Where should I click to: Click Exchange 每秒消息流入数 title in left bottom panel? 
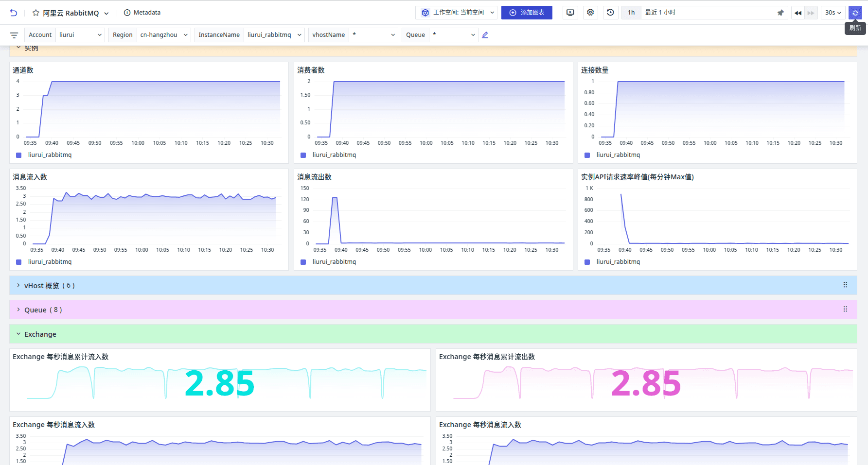tap(53, 425)
